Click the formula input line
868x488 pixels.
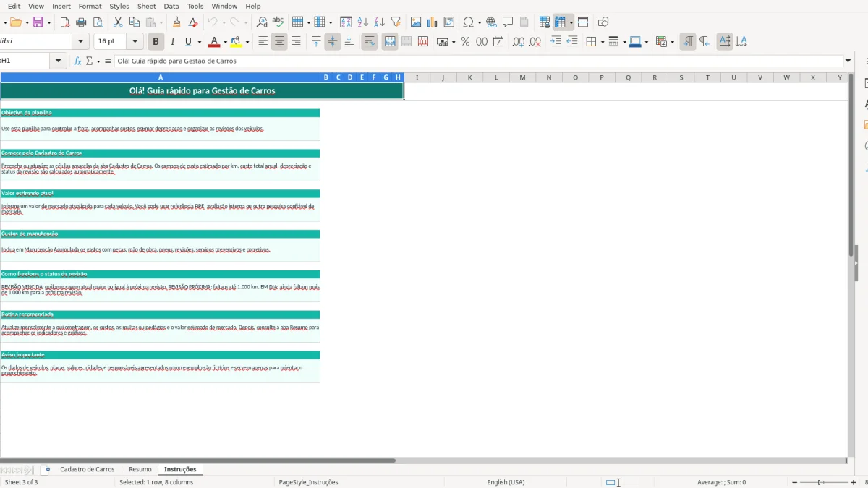tap(478, 61)
